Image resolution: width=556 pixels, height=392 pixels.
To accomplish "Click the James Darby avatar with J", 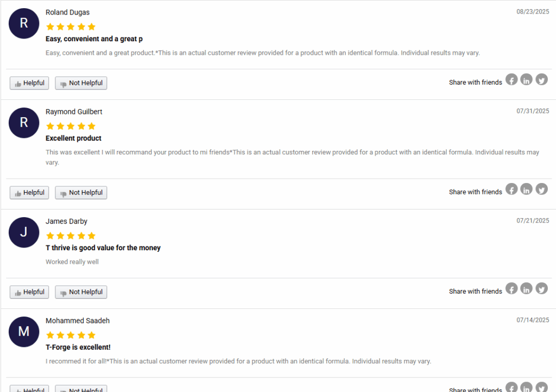I will pos(24,232).
